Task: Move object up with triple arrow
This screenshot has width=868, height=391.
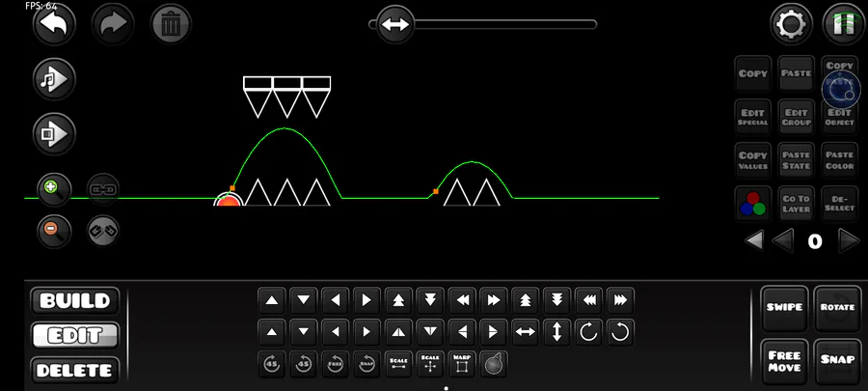Action: [x=525, y=300]
